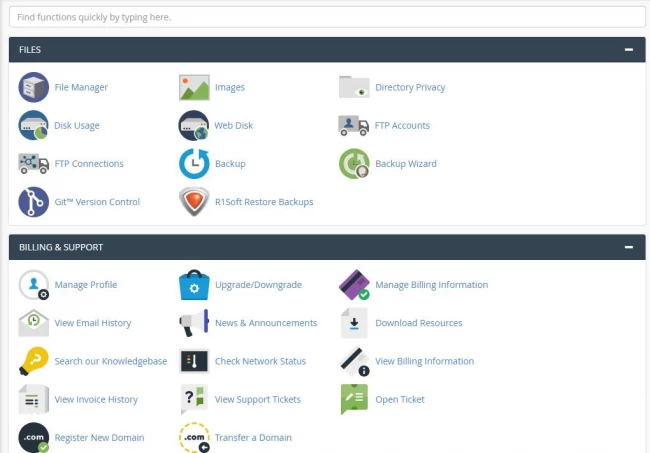Open the View Billing Information icon
650x453 pixels.
(x=354, y=361)
